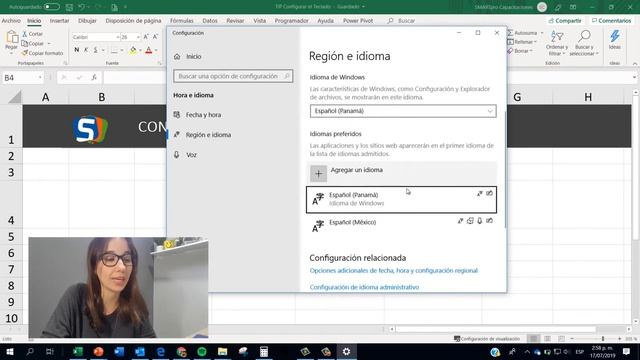Open the Disposición de página tab
The width and height of the screenshot is (640, 360).
click(x=133, y=20)
